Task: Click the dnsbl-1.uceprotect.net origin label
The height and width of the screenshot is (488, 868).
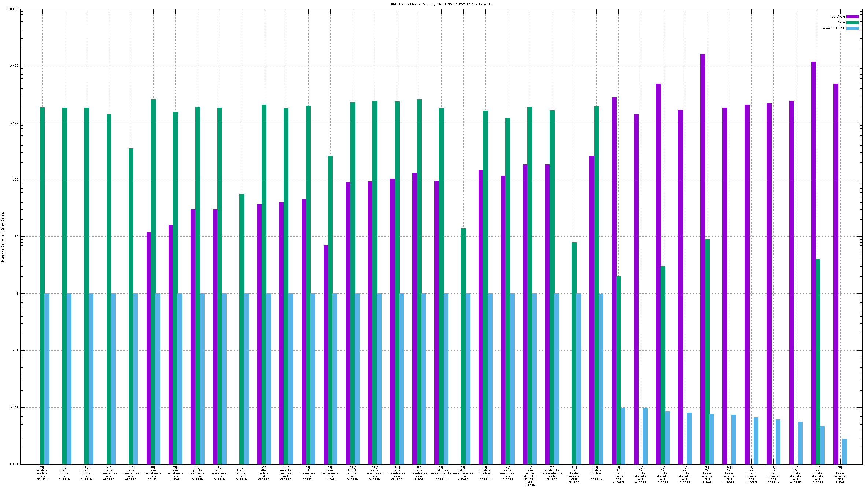Action: click(552, 473)
